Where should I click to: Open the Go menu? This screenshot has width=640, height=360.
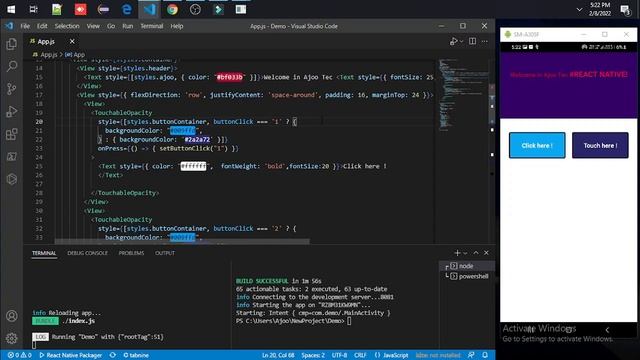pos(111,26)
